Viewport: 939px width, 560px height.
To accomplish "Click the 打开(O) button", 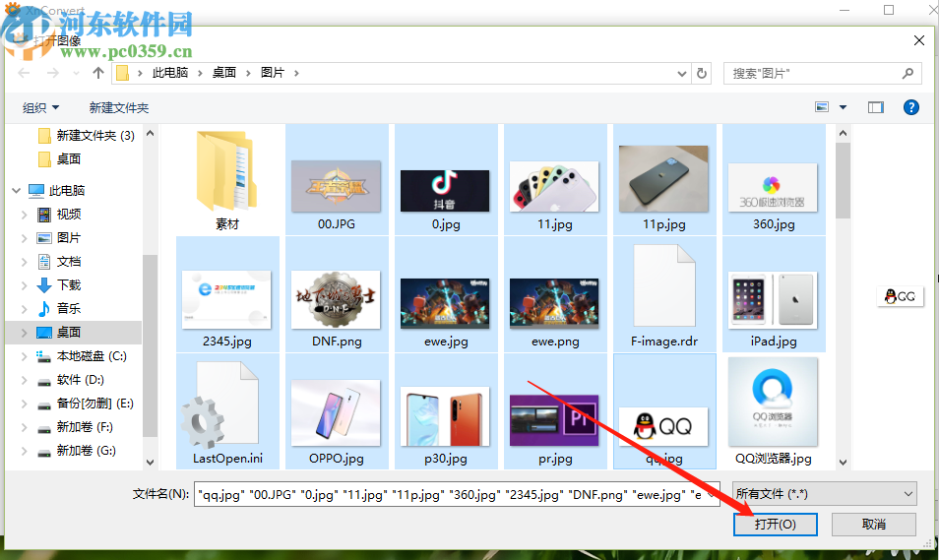I will [x=775, y=524].
